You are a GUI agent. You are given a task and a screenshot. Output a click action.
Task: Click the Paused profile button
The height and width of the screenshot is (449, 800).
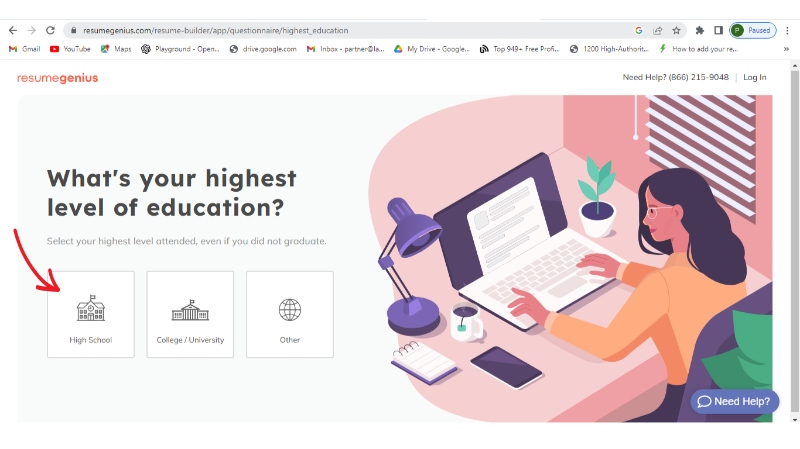753,31
